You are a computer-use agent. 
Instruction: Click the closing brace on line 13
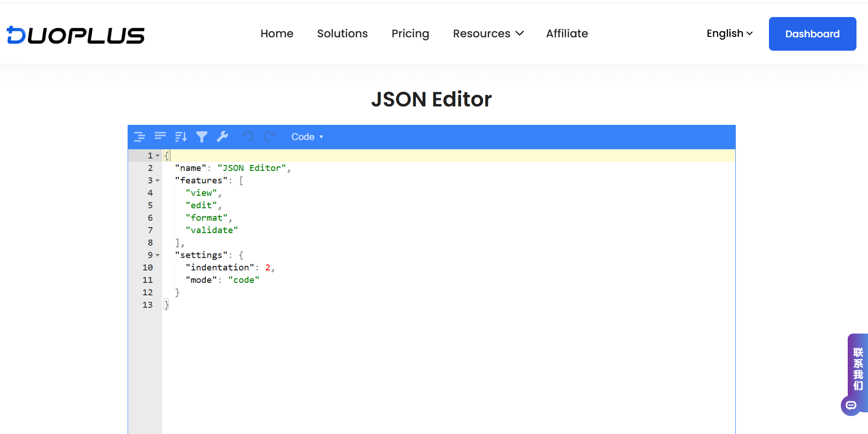click(166, 305)
